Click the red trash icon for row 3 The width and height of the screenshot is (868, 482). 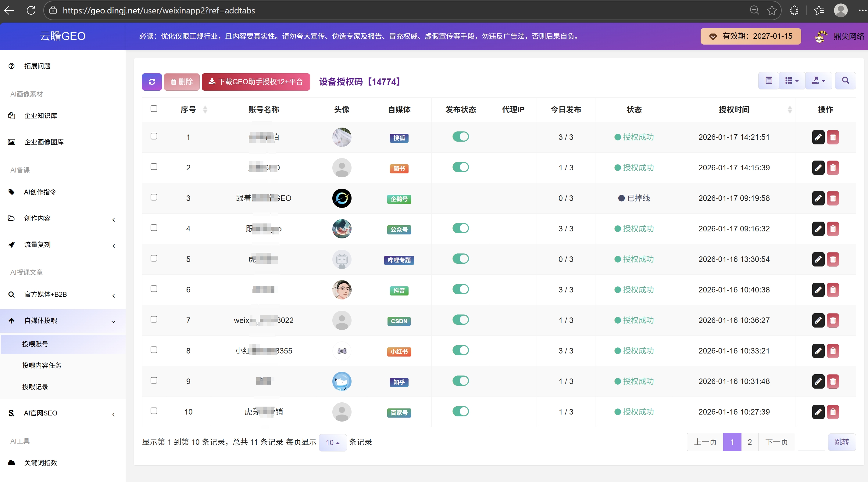[833, 198]
